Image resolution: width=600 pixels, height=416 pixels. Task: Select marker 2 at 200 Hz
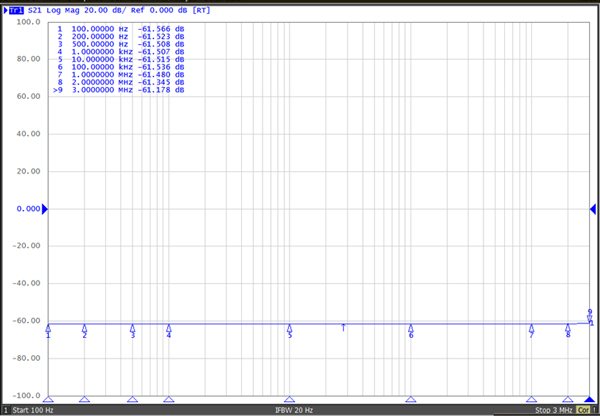coord(84,327)
